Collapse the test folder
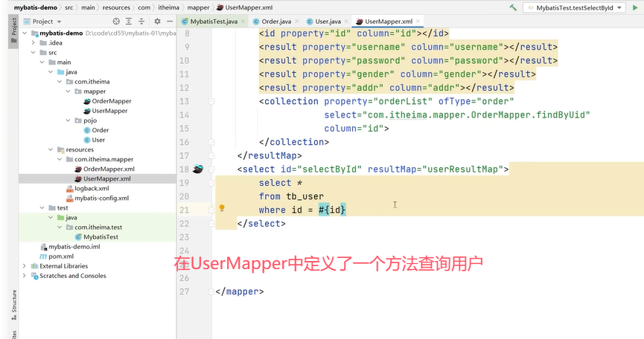 pos(42,208)
